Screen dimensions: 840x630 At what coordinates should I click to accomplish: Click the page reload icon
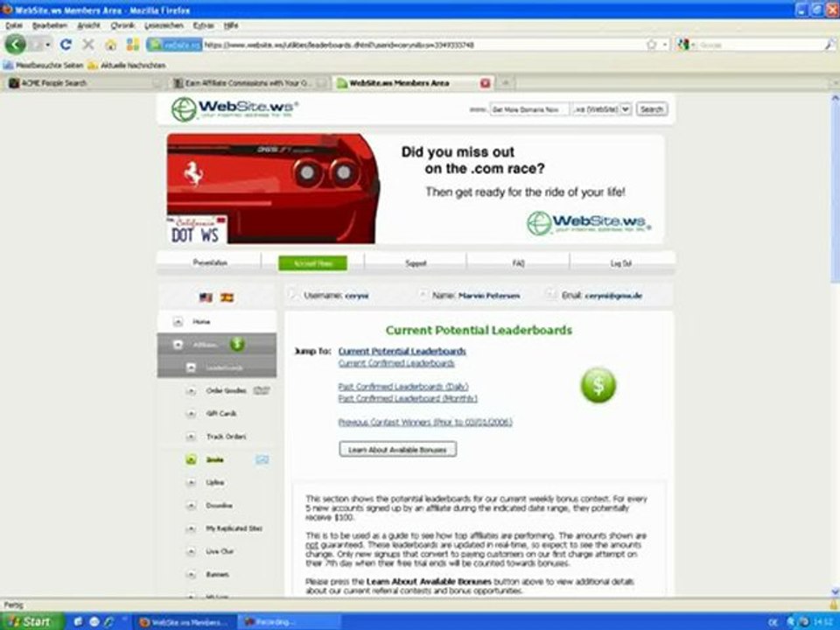(66, 45)
